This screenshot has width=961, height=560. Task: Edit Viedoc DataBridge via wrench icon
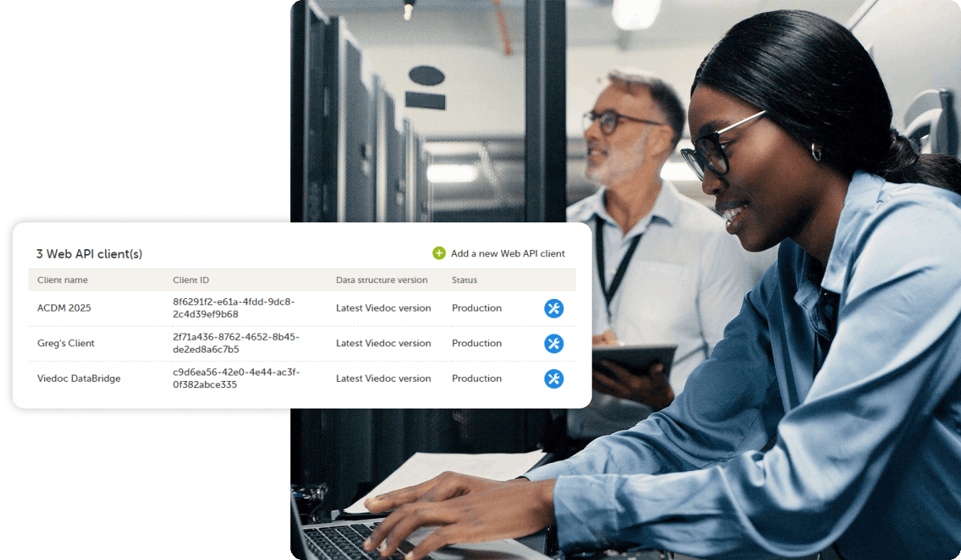pos(554,379)
